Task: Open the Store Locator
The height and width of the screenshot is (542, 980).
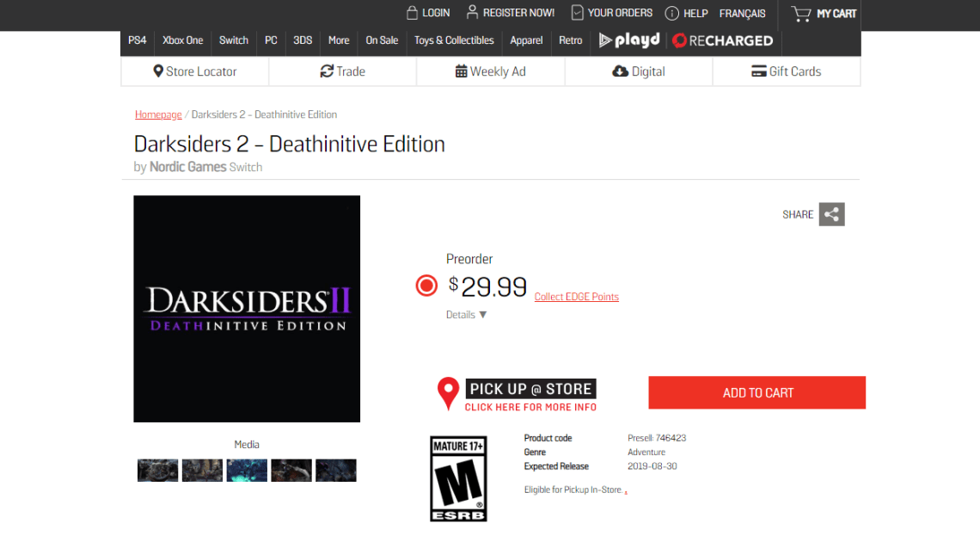Action: click(194, 71)
